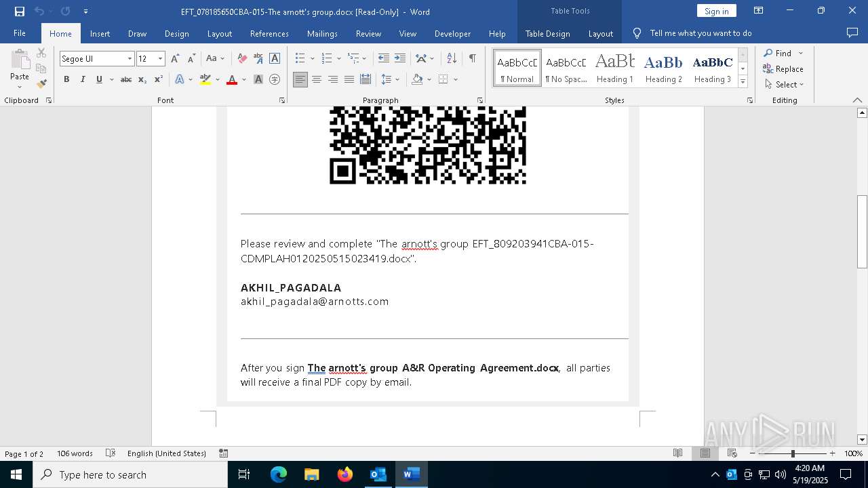Viewport: 868px width, 488px height.
Task: Open the Select dropdown in Editing group
Action: 784,85
